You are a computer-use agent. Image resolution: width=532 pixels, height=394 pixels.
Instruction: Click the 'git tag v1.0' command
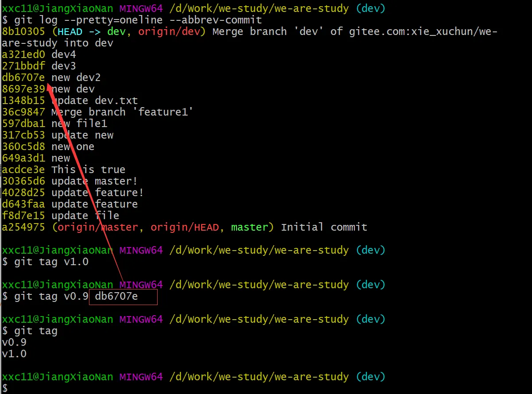point(51,262)
